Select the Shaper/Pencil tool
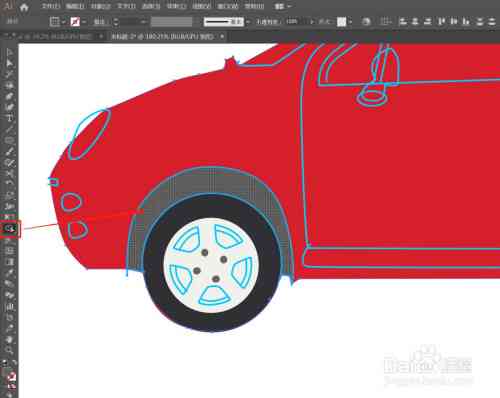Screen dimensions: 500x398 click(x=9, y=163)
